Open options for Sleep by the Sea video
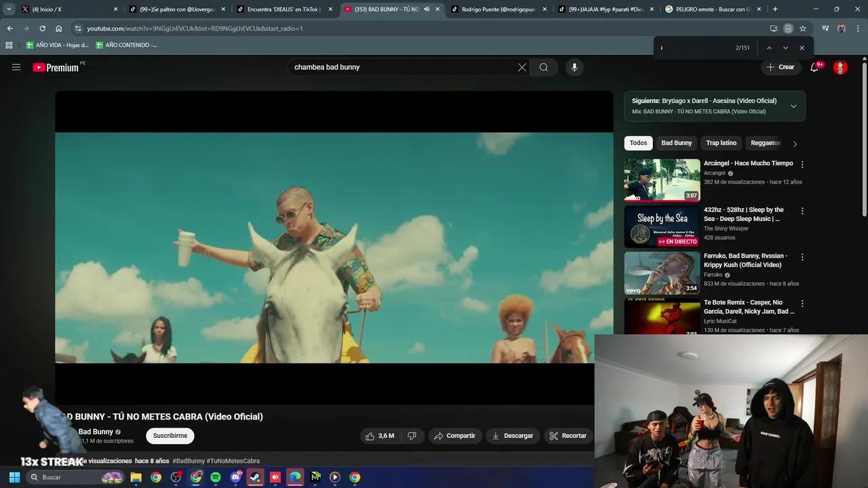 click(802, 211)
